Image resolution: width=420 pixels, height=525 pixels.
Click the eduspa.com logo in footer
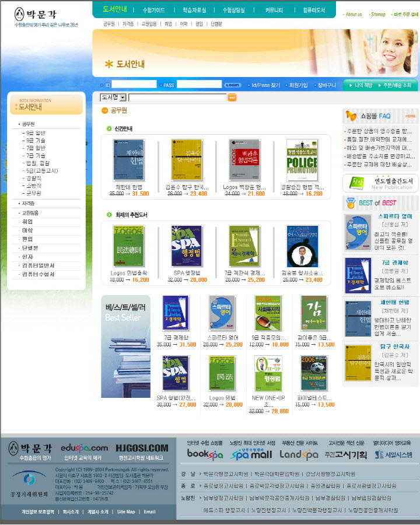click(83, 448)
